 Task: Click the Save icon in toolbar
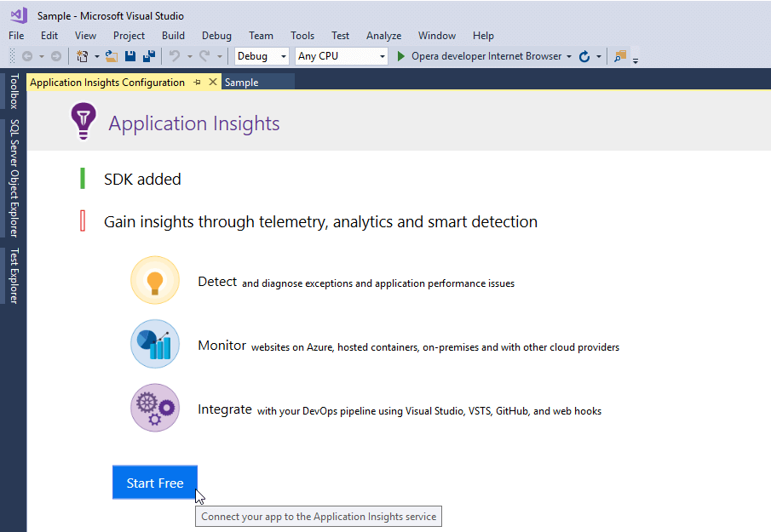(130, 56)
